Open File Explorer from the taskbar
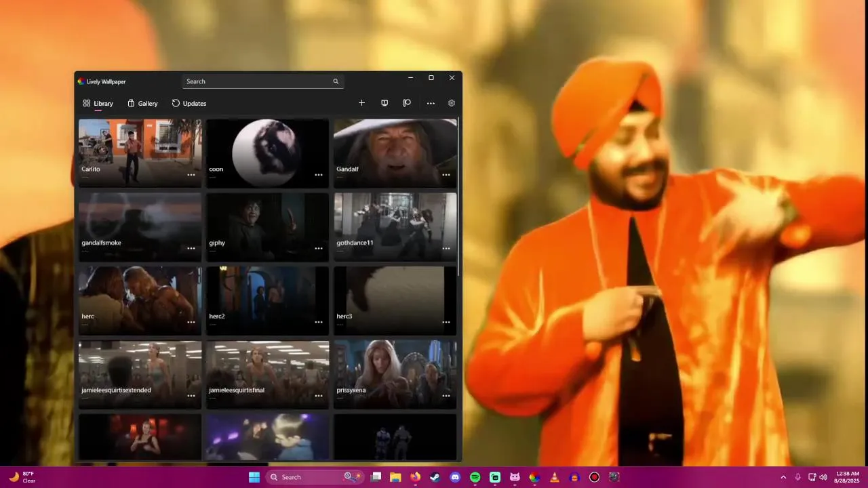The width and height of the screenshot is (868, 488). pyautogui.click(x=395, y=477)
